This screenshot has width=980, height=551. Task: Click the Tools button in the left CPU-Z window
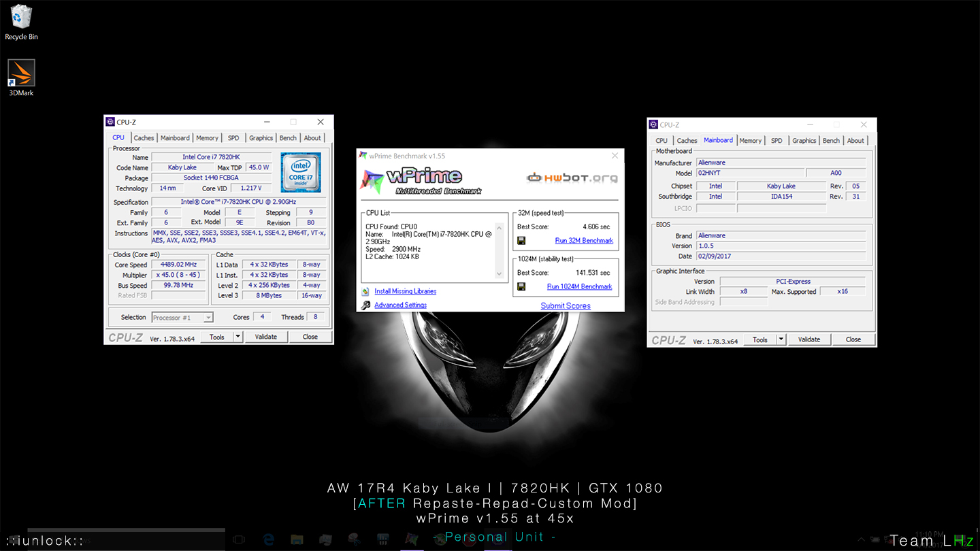click(x=217, y=337)
